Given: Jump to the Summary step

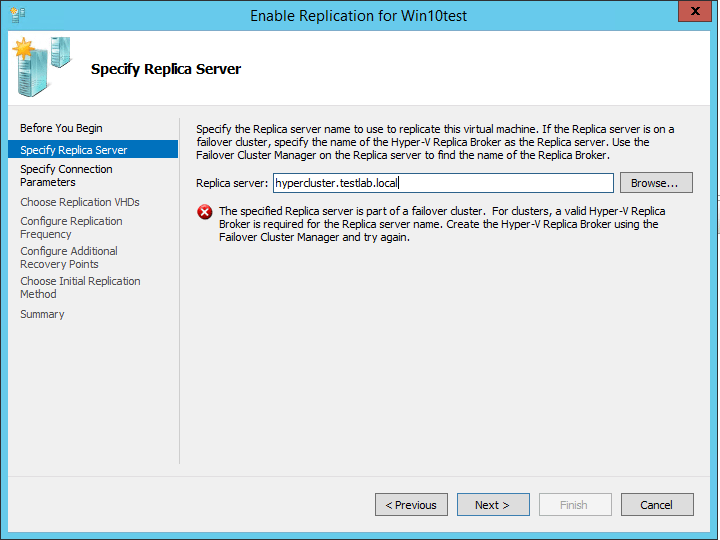Looking at the screenshot, I should coord(42,314).
